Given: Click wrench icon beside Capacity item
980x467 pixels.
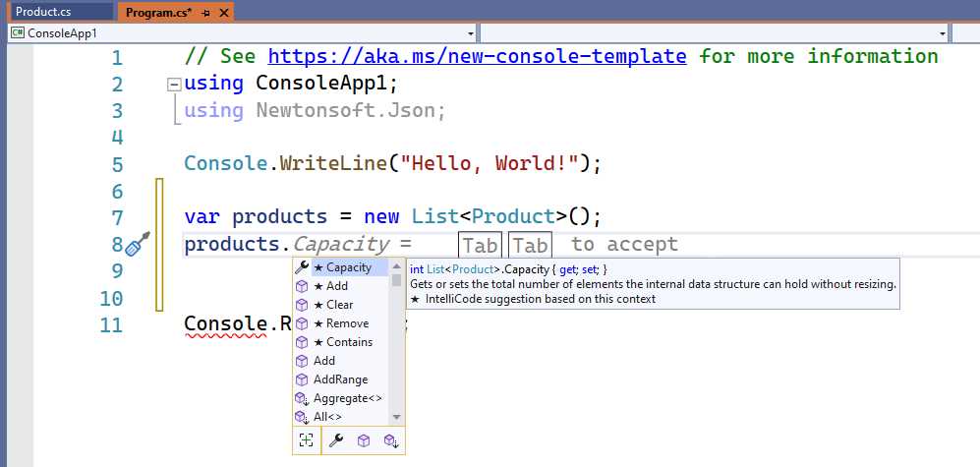Looking at the screenshot, I should (x=302, y=267).
